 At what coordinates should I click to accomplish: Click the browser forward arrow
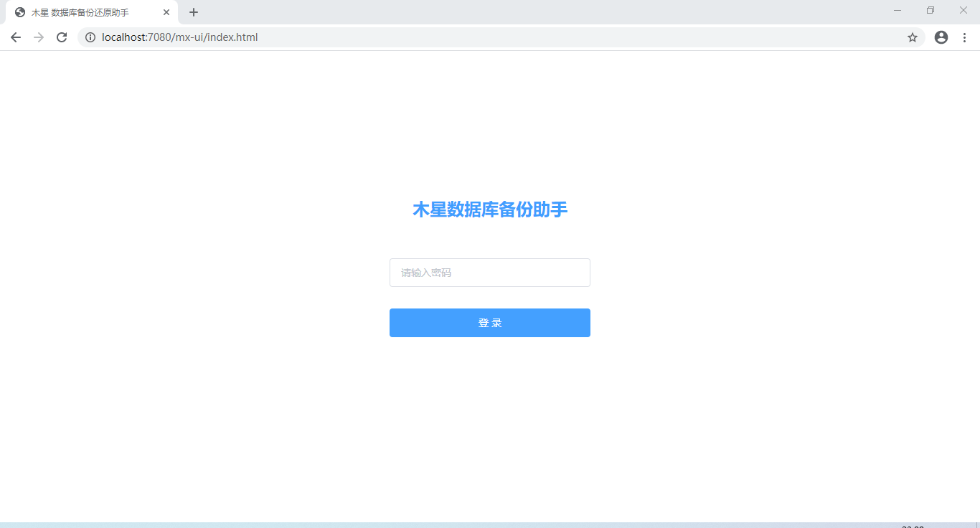[x=39, y=37]
